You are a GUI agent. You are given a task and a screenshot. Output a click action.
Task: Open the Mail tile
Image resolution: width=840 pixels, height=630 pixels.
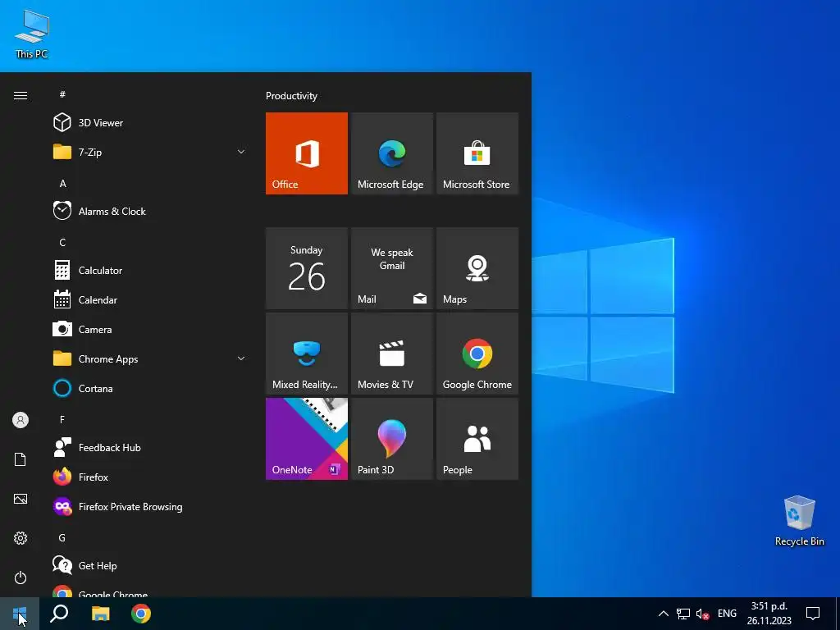391,268
